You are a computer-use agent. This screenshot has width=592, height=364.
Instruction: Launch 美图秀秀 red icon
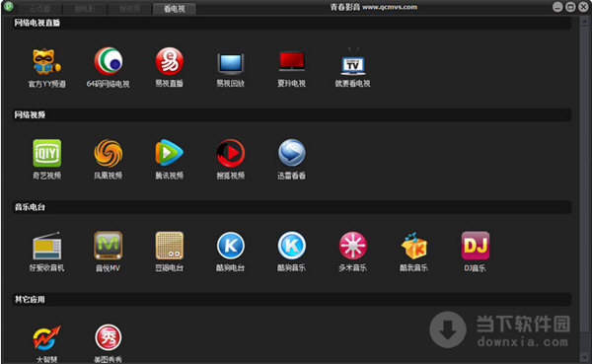point(109,337)
